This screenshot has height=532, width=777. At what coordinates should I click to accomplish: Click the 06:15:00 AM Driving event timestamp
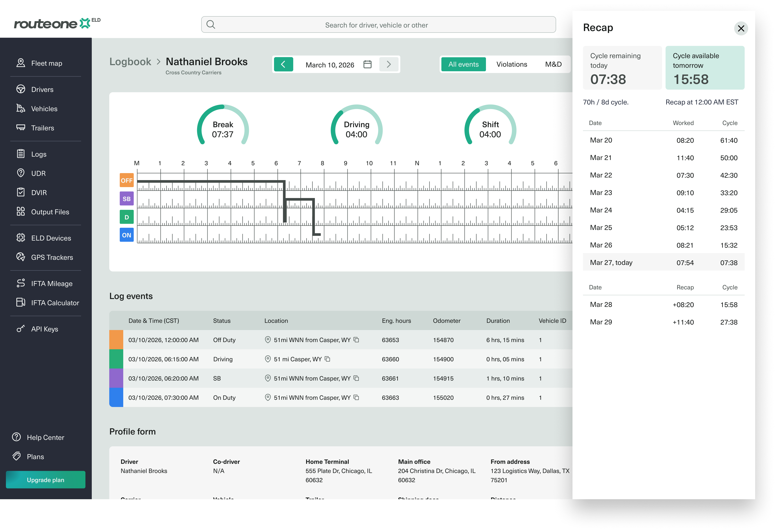163,359
